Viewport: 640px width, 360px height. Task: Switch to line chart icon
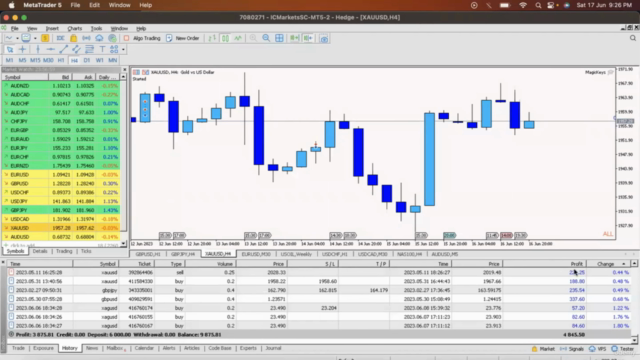(238, 38)
